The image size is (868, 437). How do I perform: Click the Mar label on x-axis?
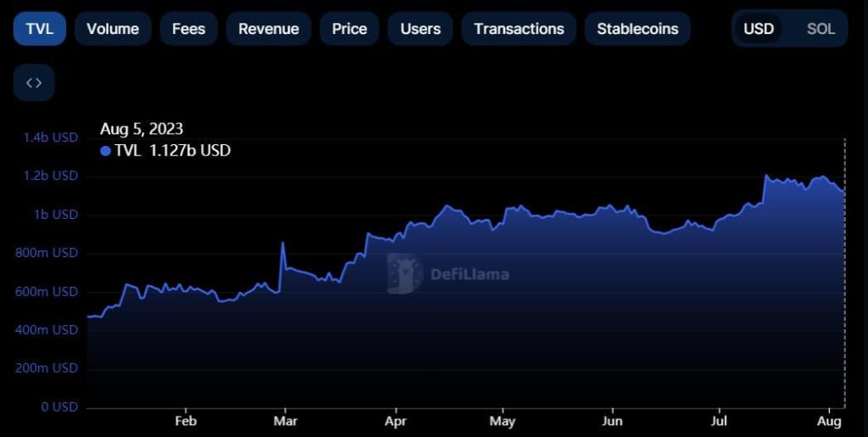(x=286, y=421)
